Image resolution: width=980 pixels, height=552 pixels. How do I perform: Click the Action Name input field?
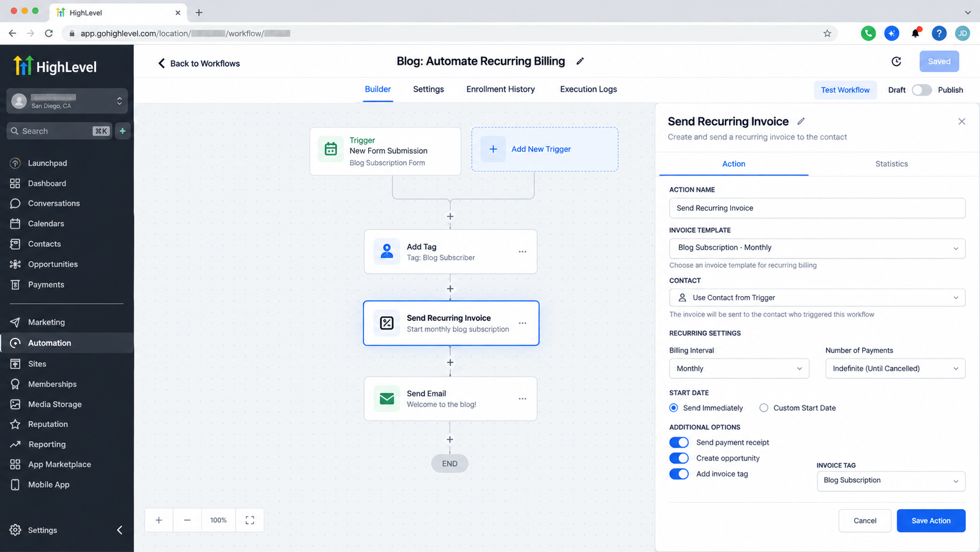coord(817,208)
